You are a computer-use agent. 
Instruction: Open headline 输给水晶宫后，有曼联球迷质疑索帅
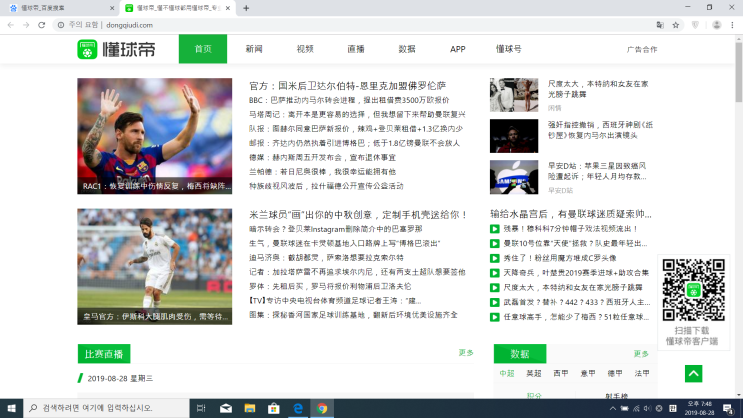[571, 214]
